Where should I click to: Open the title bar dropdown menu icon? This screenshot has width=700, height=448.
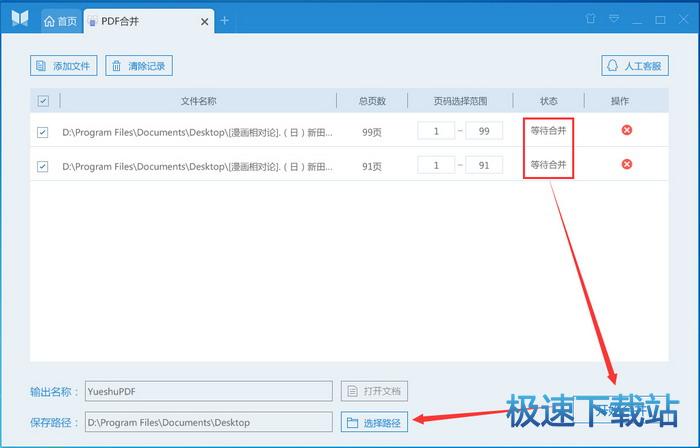[614, 19]
